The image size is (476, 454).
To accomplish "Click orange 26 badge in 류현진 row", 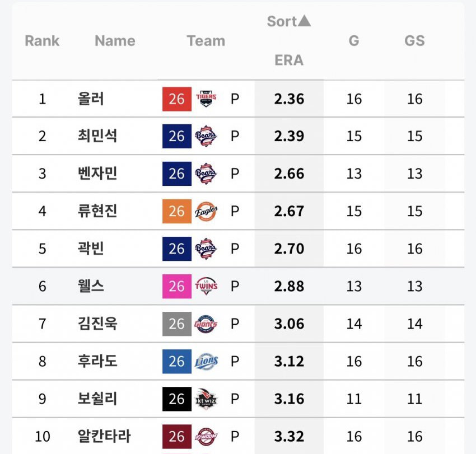I will point(177,211).
